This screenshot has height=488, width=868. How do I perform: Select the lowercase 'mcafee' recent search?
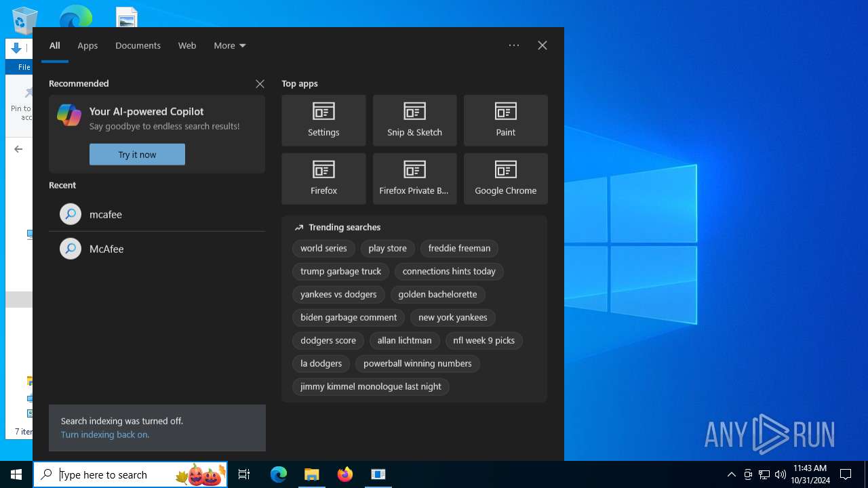(x=157, y=214)
